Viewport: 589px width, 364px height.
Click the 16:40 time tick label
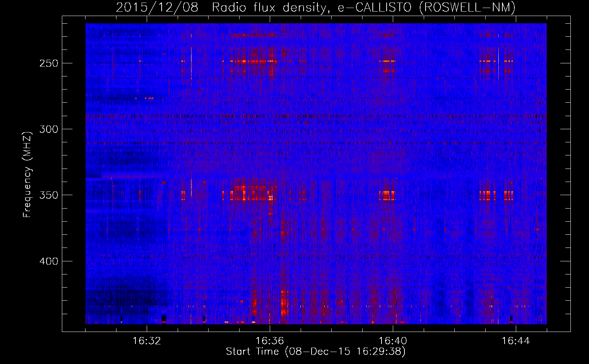pos(393,341)
